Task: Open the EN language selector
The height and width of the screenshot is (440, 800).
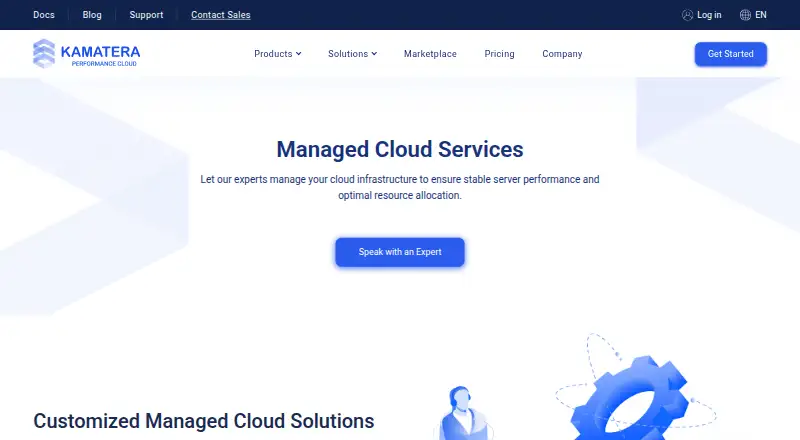Action: [761, 15]
